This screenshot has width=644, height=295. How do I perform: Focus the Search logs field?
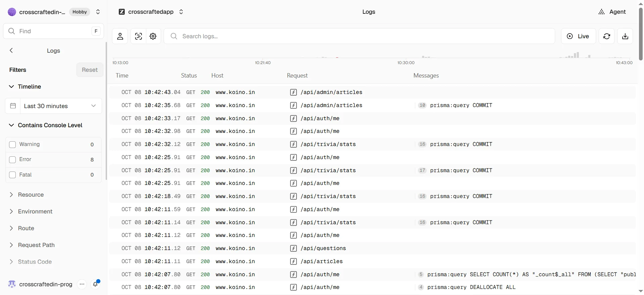(359, 36)
